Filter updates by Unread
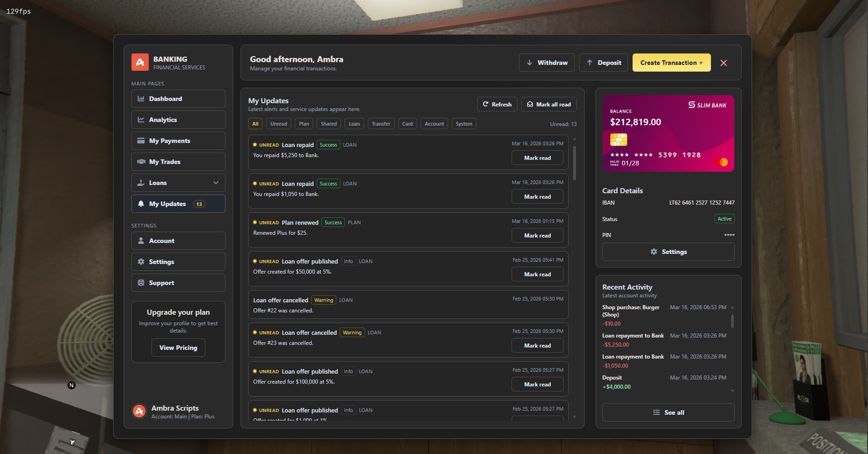Viewport: 868px width, 454px height. click(278, 124)
